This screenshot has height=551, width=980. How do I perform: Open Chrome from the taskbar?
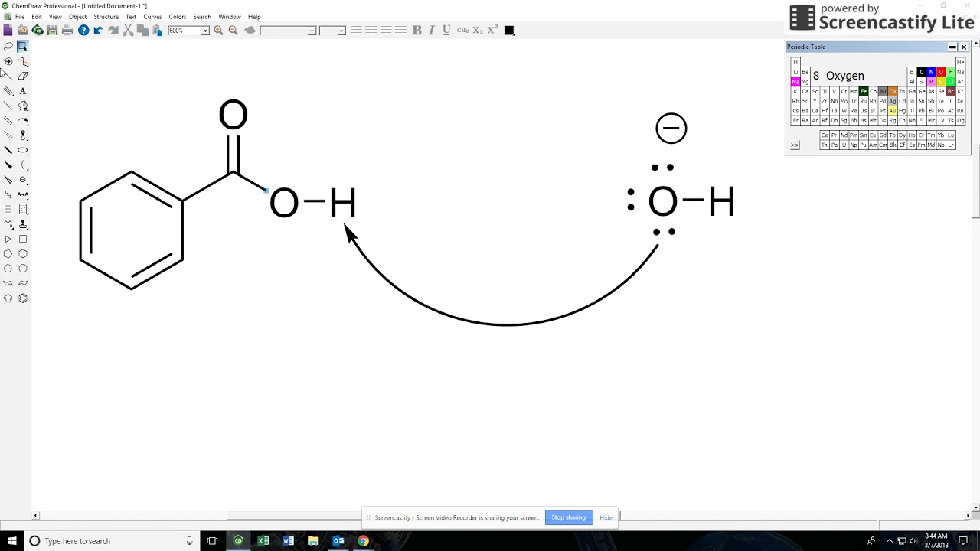click(x=363, y=541)
